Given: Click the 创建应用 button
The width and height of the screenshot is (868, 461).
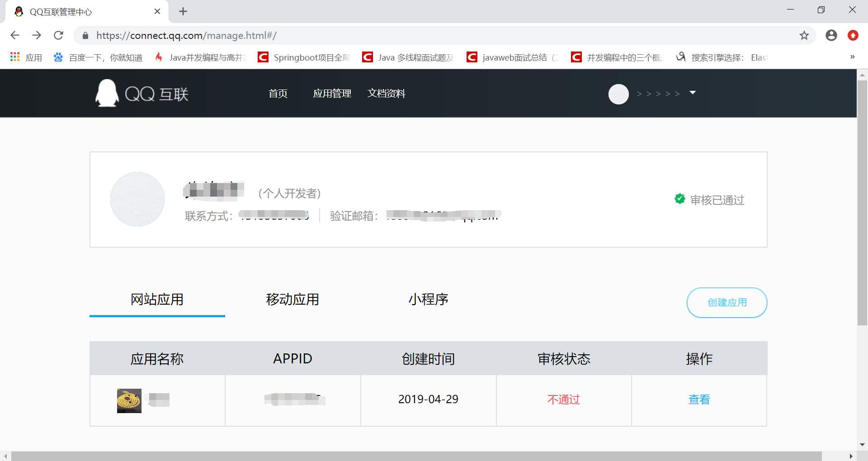Looking at the screenshot, I should (x=727, y=302).
